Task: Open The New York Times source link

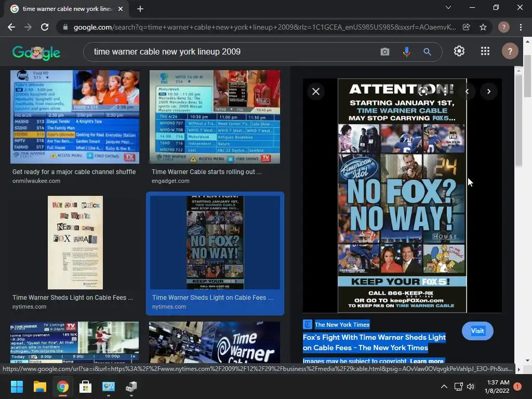Action: [342, 325]
